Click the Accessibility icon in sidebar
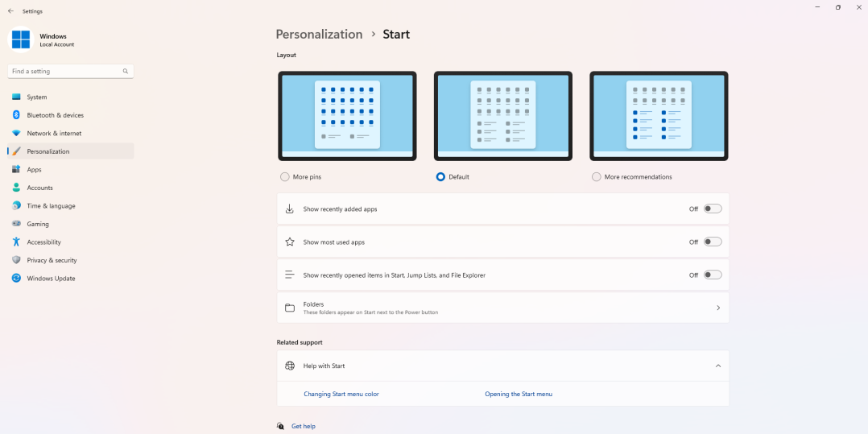 pos(16,242)
